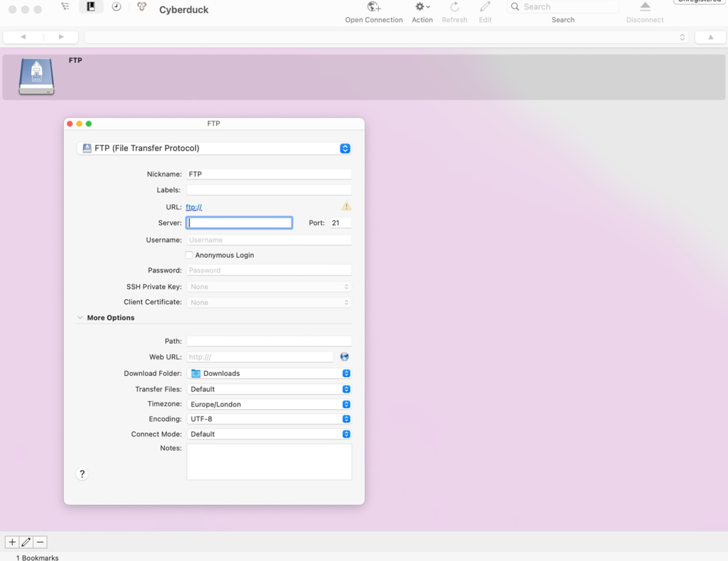The width and height of the screenshot is (728, 561).
Task: Select the FTP bookmark drive icon
Action: [36, 76]
